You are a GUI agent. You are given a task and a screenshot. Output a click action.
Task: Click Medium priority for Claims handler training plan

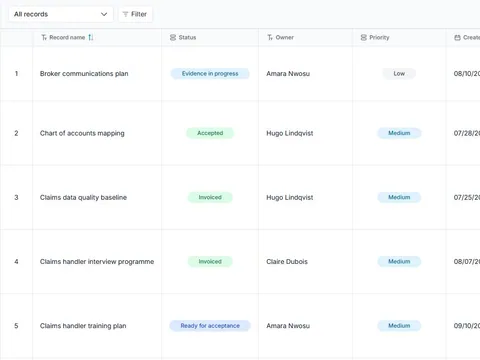click(x=399, y=326)
